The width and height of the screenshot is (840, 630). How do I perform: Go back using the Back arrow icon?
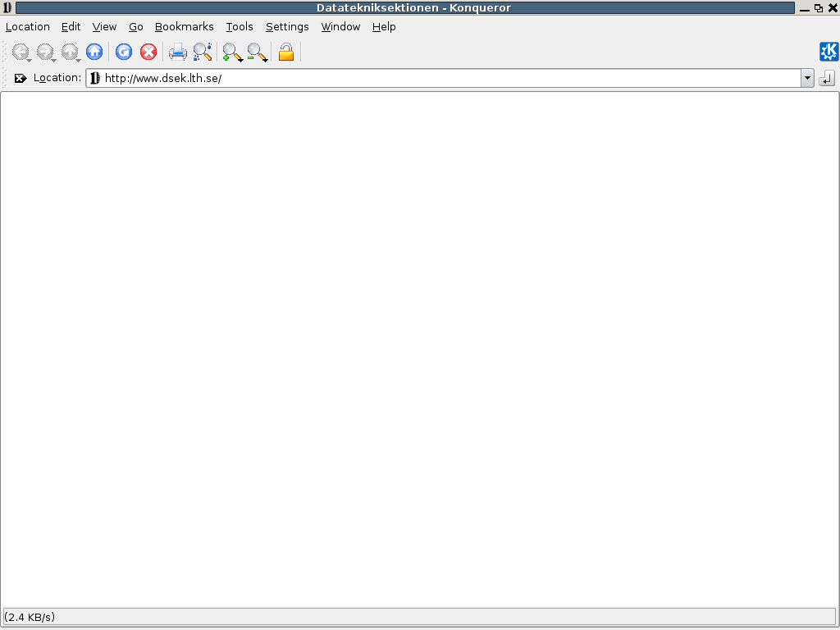pos(21,52)
